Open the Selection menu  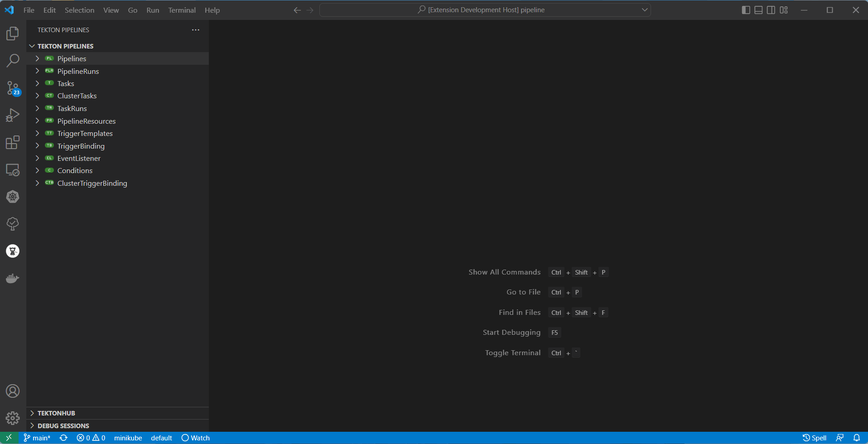79,10
